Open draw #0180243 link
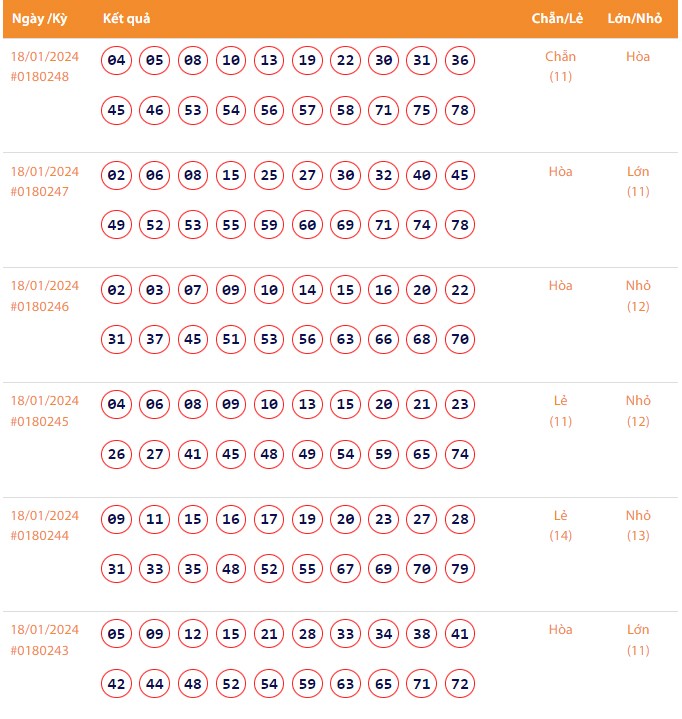 [x=40, y=650]
